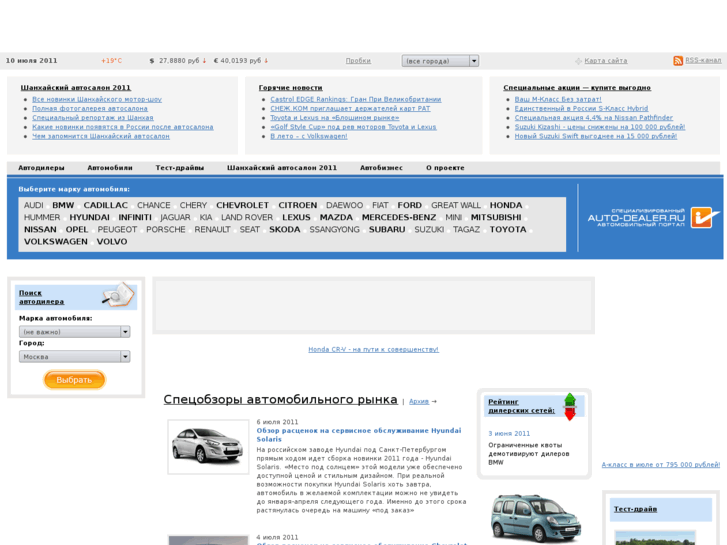Open Полная фотогалерея автосалона link

click(90, 109)
